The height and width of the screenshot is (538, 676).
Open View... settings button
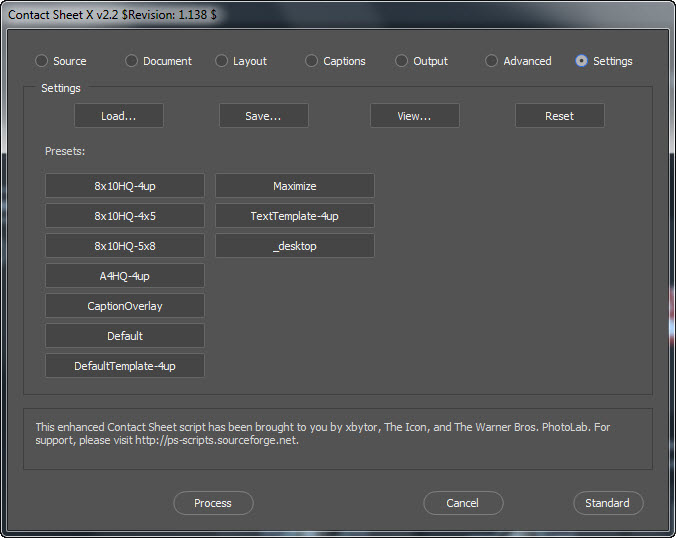click(414, 116)
